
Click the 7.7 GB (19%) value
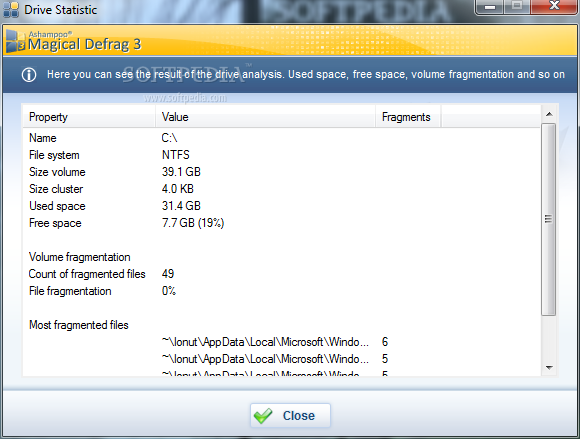point(193,223)
